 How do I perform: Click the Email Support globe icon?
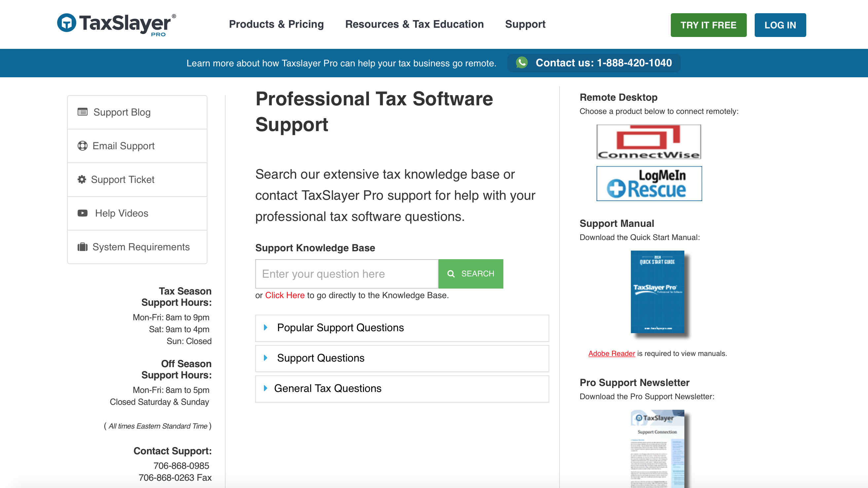point(83,145)
